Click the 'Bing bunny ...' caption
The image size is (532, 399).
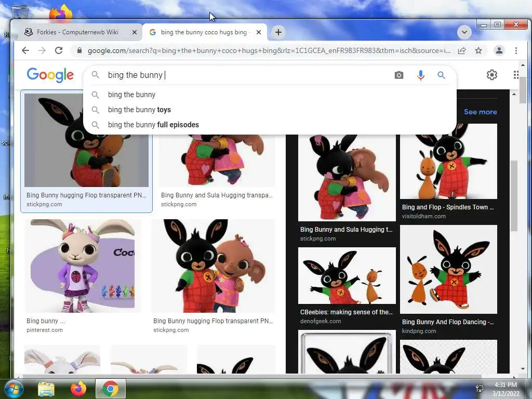pos(46,321)
